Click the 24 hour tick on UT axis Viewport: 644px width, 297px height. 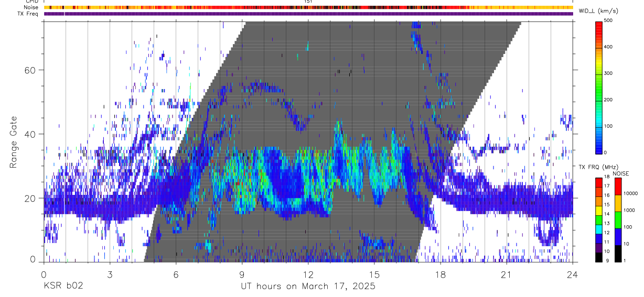pyautogui.click(x=573, y=274)
